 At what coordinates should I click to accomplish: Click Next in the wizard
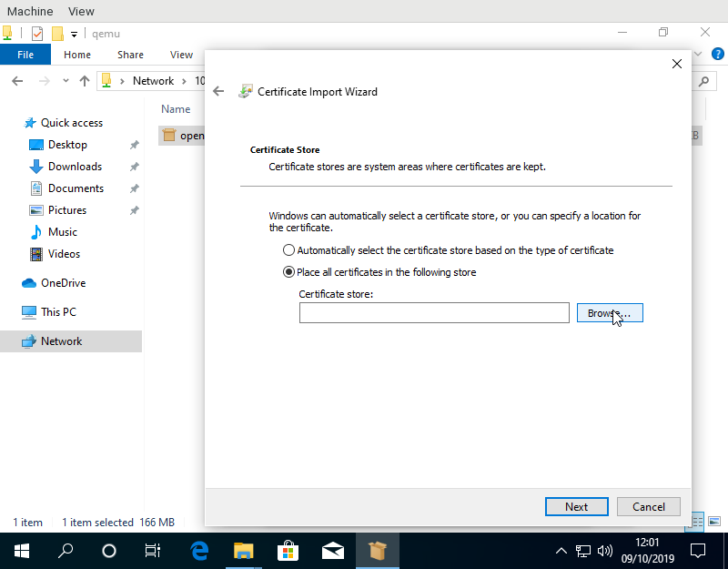click(576, 507)
